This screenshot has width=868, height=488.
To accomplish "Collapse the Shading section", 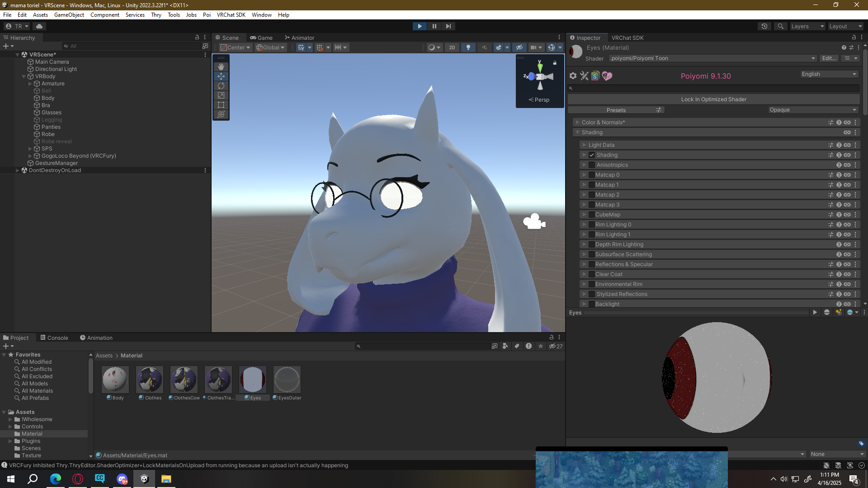I will pyautogui.click(x=577, y=132).
